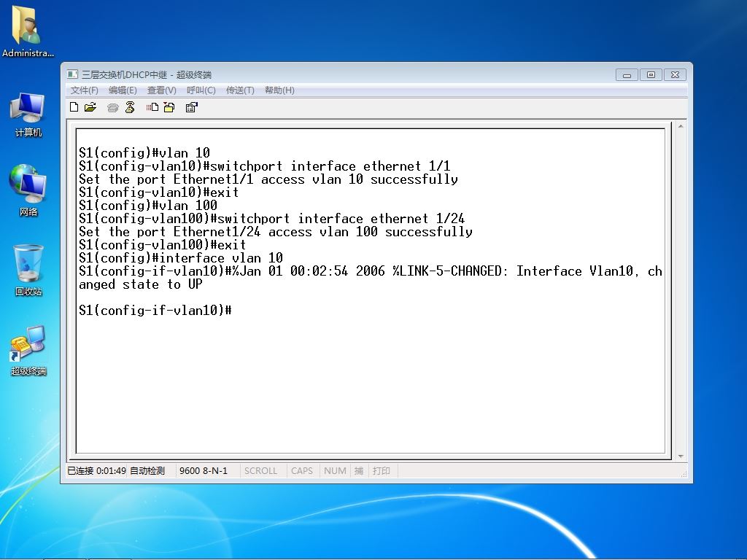
Task: Select the 计算机 desktop icon
Action: (x=28, y=115)
